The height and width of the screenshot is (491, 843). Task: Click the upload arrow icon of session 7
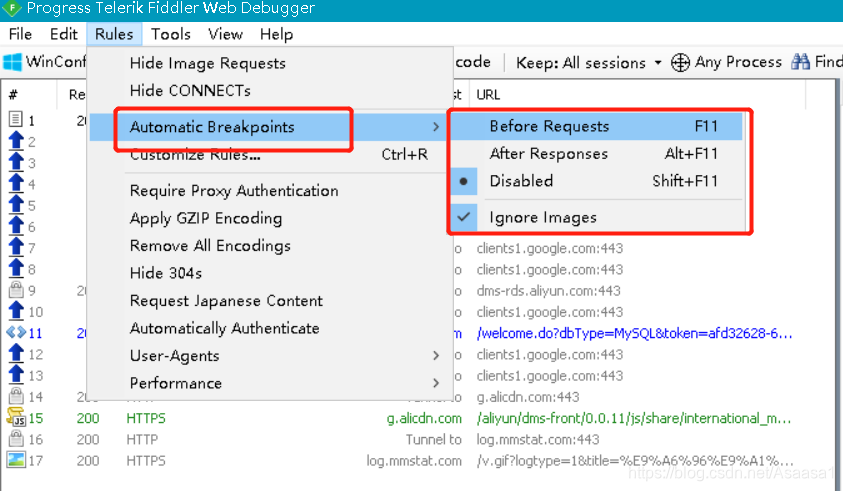point(16,247)
